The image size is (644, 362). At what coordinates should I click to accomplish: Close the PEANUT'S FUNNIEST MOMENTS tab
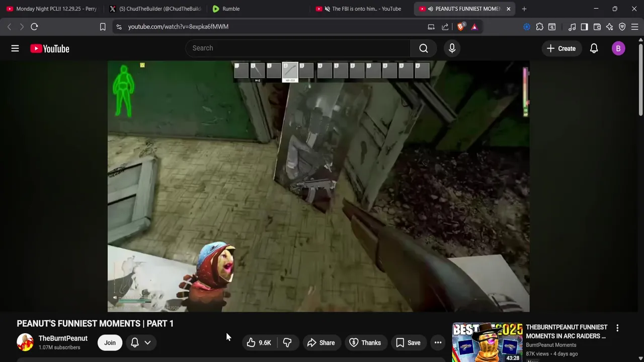click(508, 9)
